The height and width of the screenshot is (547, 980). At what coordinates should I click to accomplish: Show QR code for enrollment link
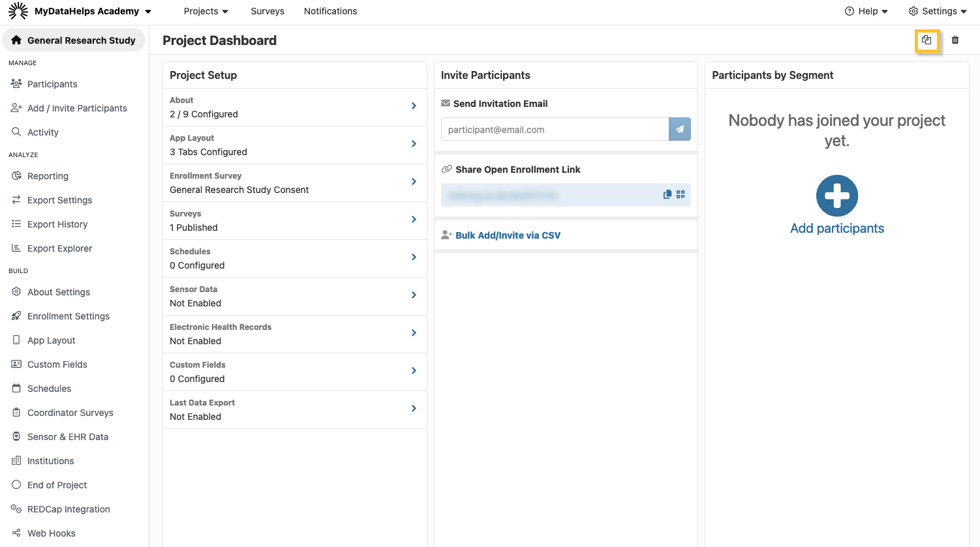pos(681,194)
